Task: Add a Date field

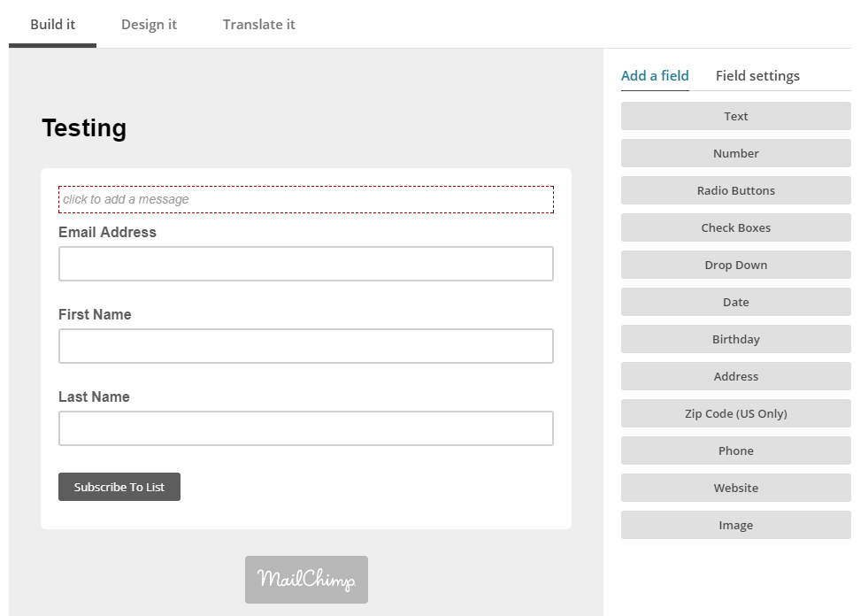Action: (735, 301)
